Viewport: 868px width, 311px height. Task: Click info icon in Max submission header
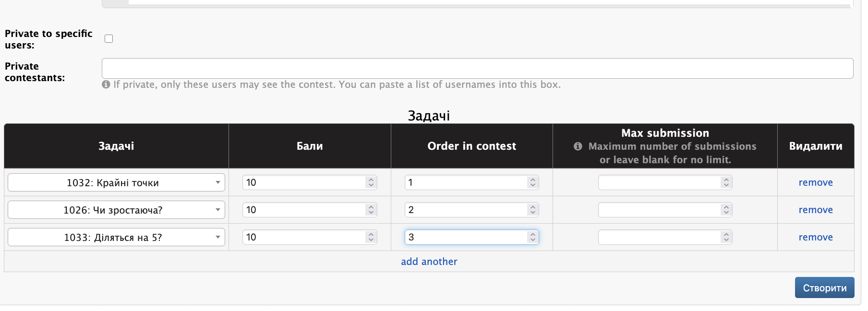(x=578, y=146)
